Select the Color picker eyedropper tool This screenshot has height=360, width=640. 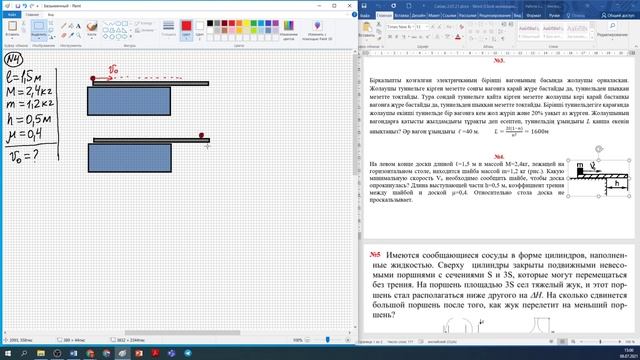pos(71,36)
